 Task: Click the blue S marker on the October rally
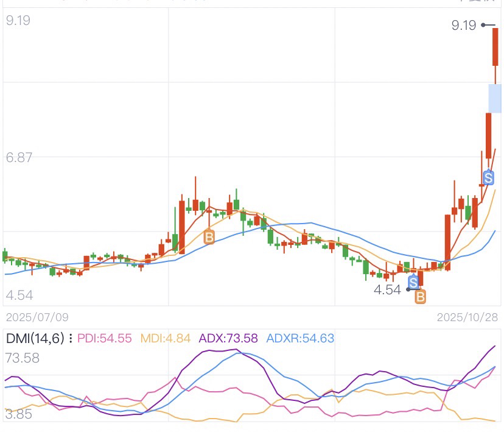(x=488, y=177)
